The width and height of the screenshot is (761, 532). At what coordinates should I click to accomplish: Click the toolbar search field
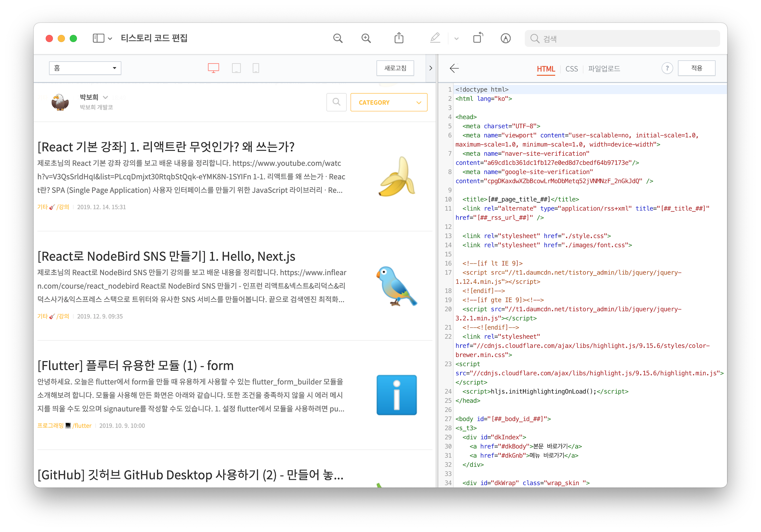pyautogui.click(x=622, y=38)
